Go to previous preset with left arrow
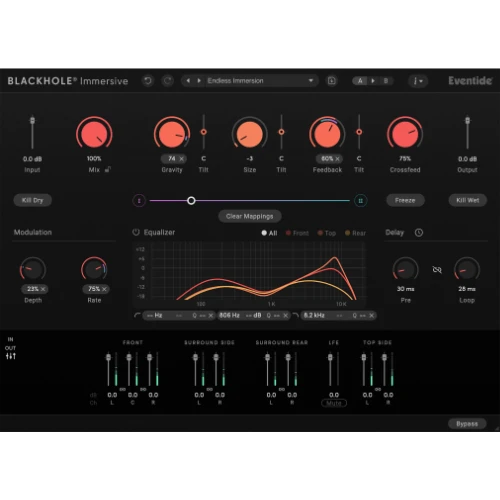The width and height of the screenshot is (500, 500). pyautogui.click(x=188, y=81)
